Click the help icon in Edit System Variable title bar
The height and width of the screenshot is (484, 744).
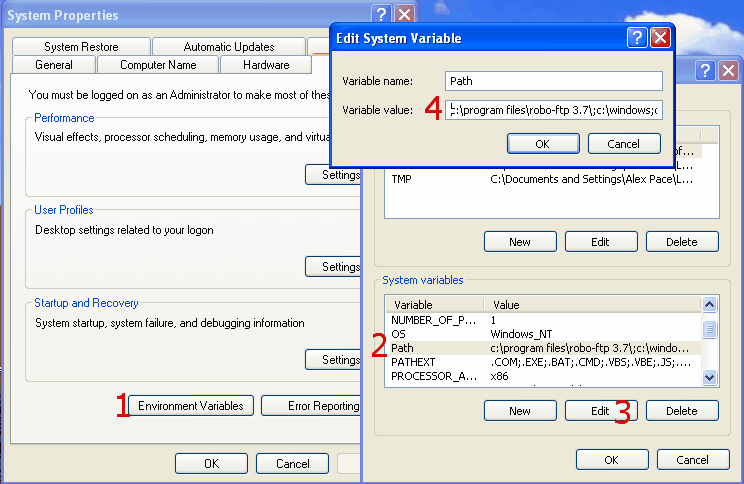637,38
